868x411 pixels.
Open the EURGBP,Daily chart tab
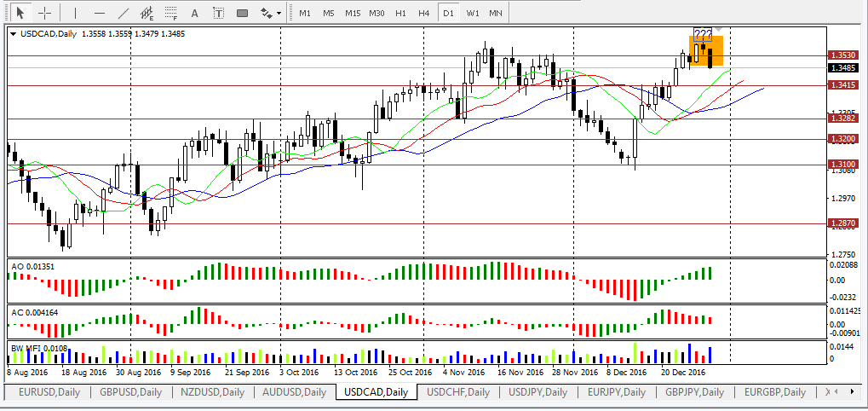pos(775,392)
